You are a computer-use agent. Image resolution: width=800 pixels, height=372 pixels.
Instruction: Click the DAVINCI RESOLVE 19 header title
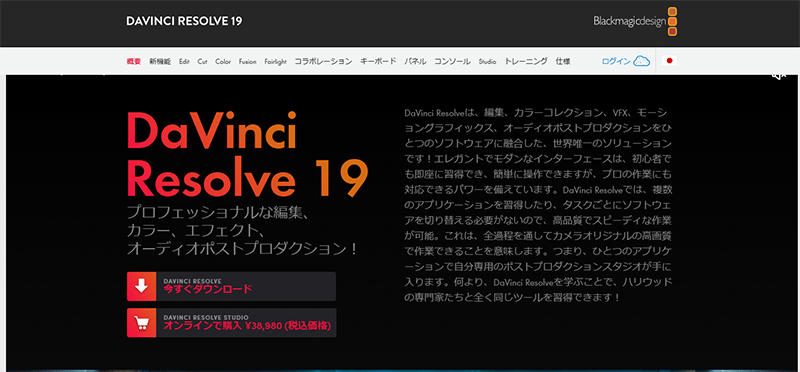(184, 21)
